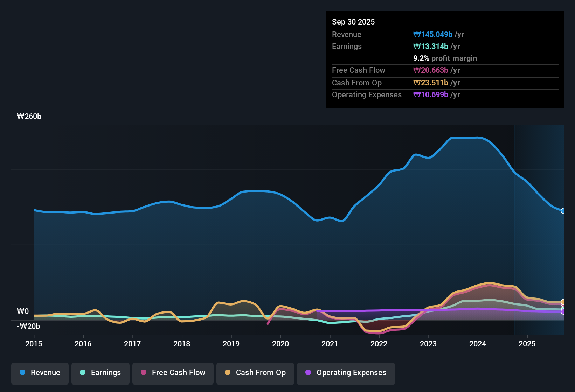Select the 2015 year label

34,344
